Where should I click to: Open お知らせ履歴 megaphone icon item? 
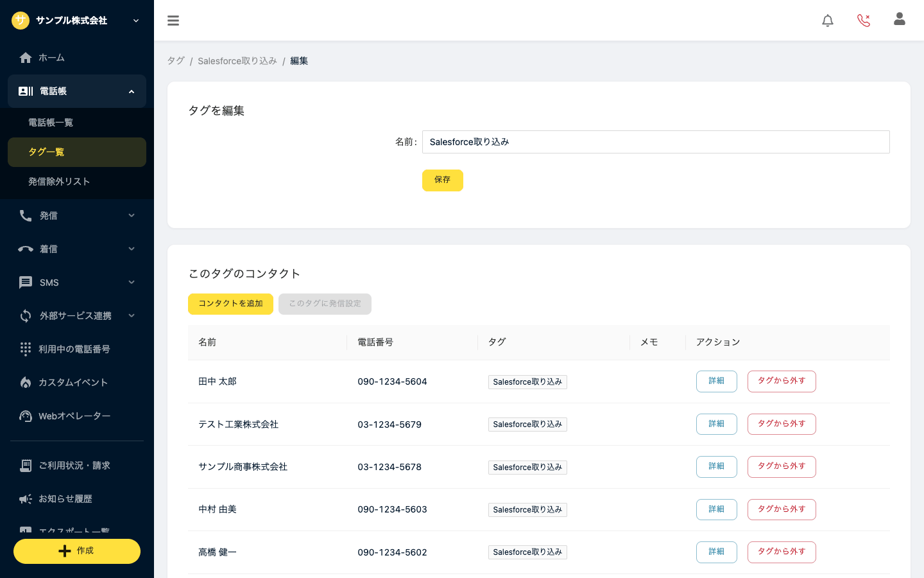coord(26,499)
